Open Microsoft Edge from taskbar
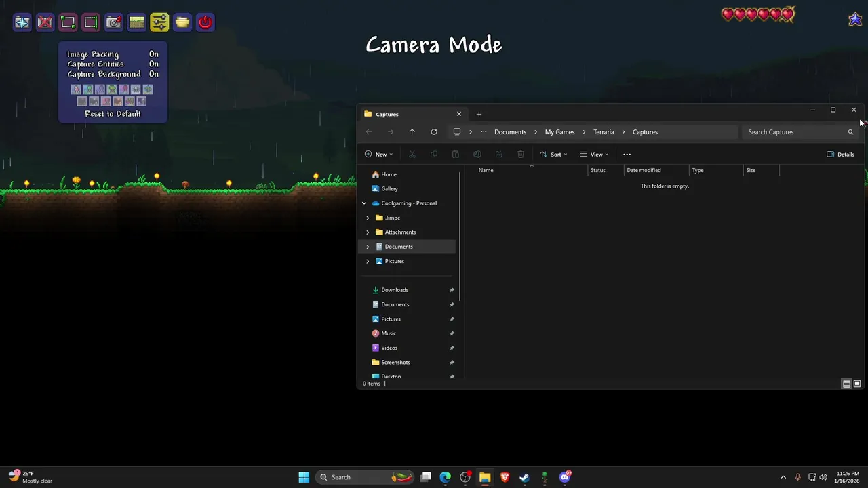868x488 pixels. pyautogui.click(x=446, y=477)
